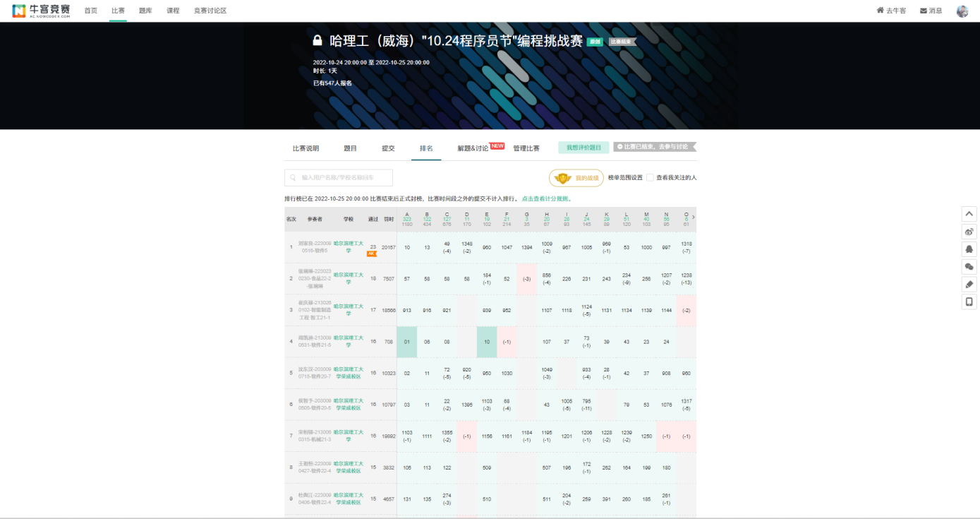Click penalty value 4657 in rank 9
Image resolution: width=980 pixels, height=519 pixels.
(389, 499)
